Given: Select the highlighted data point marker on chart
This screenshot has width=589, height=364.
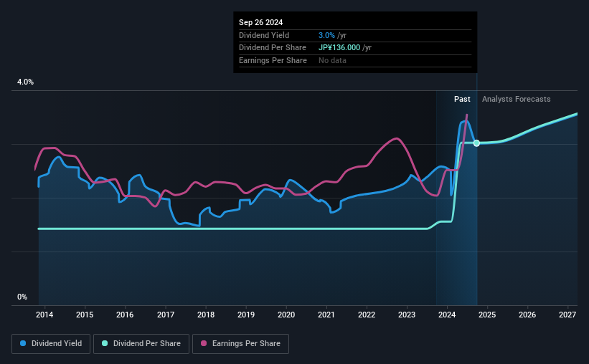Looking at the screenshot, I should point(476,143).
